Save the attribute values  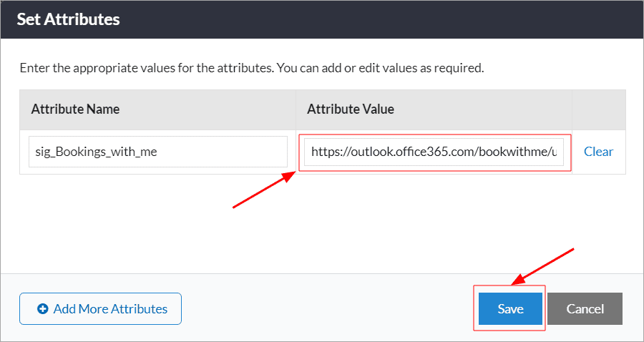click(x=510, y=309)
